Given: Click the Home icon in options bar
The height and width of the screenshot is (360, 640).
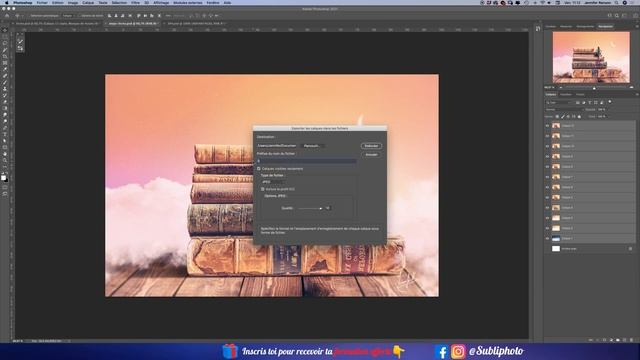Looking at the screenshot, I should (7, 16).
